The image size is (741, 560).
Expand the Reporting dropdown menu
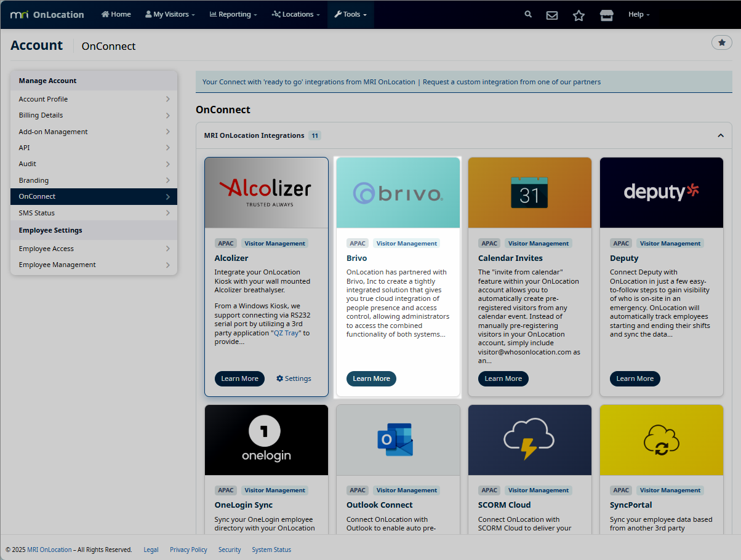pos(233,14)
